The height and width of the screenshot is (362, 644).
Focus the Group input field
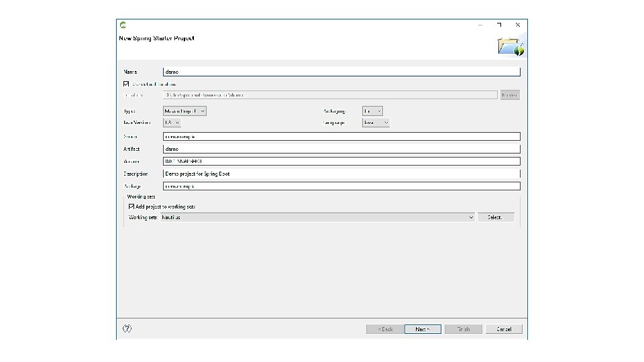click(341, 136)
